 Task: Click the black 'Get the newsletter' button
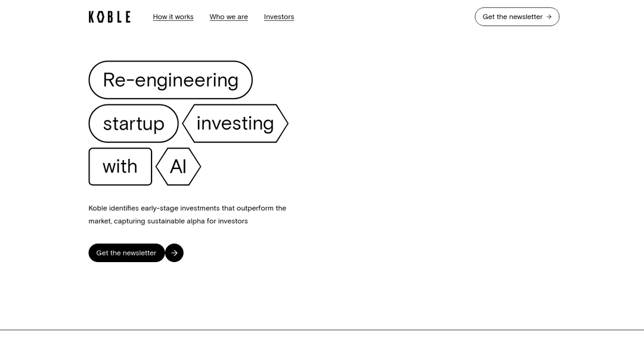tap(126, 253)
